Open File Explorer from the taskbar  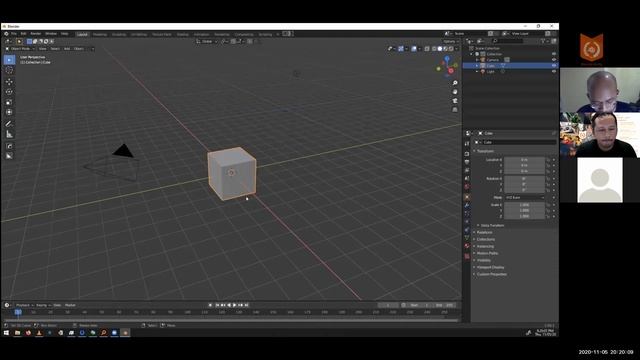pyautogui.click(x=17, y=333)
